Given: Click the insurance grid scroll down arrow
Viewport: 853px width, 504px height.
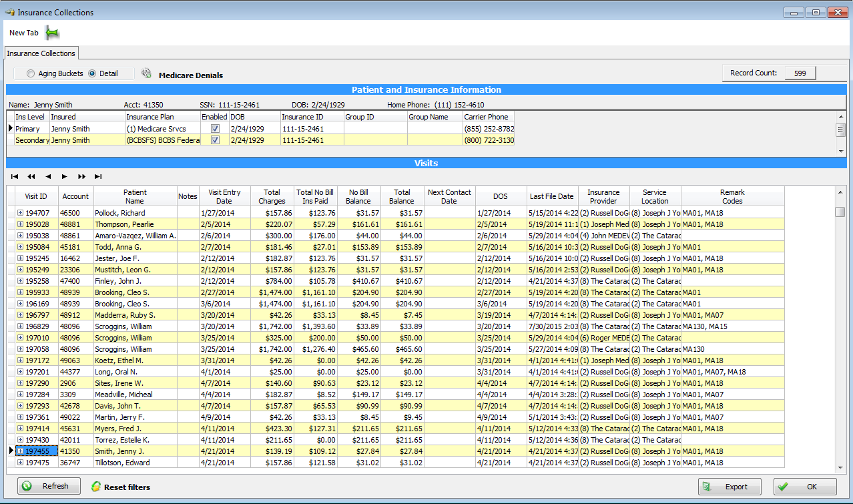Looking at the screenshot, I should [840, 152].
